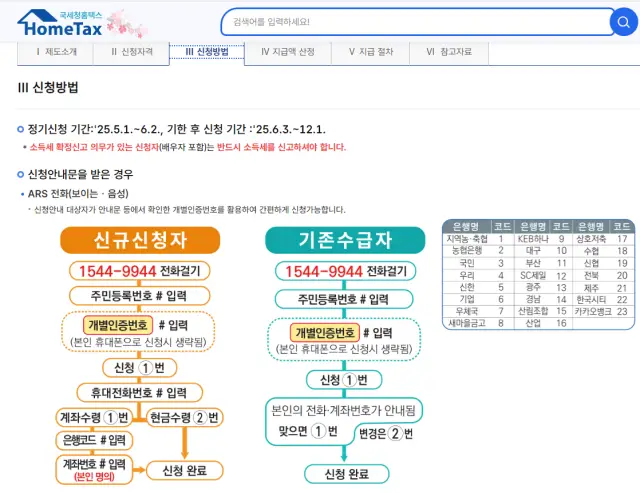The width and height of the screenshot is (640, 493).
Task: Click the 우리 bank table cell
Action: [467, 275]
